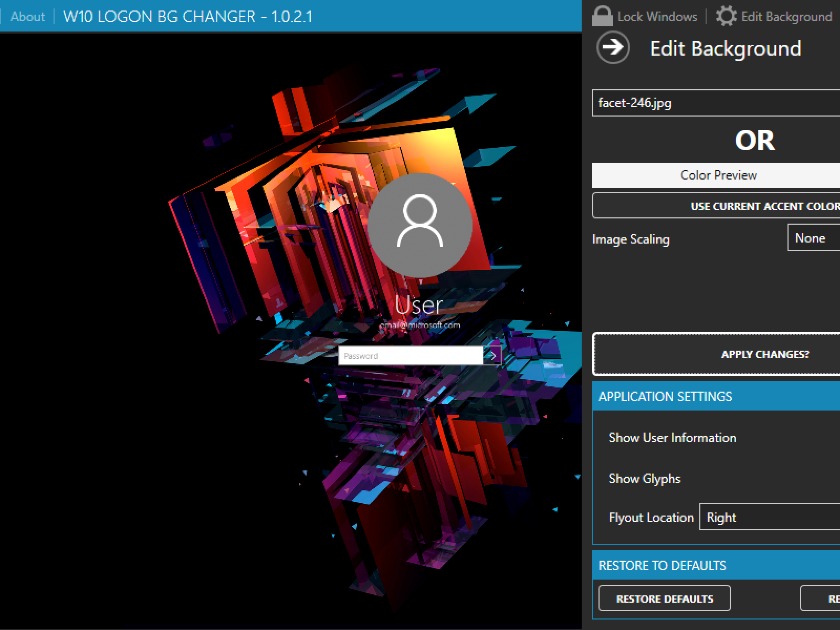Click the Apply Changes? button

point(716,354)
